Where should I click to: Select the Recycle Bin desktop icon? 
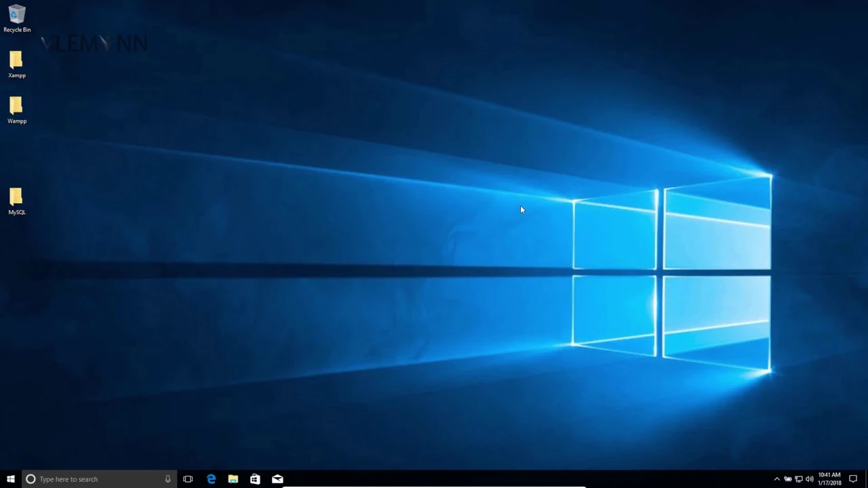(x=17, y=19)
